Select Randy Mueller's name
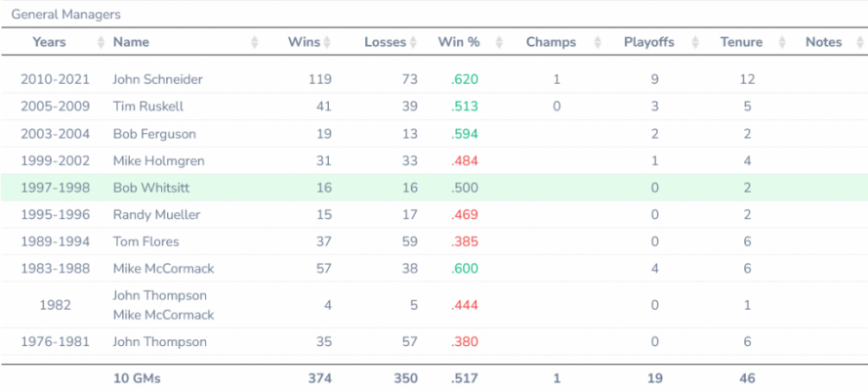 pyautogui.click(x=156, y=215)
